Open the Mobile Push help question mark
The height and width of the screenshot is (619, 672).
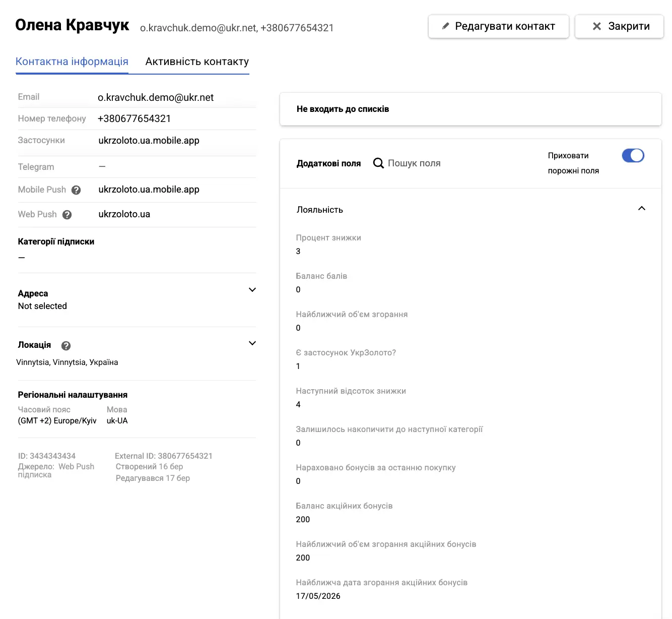point(76,190)
